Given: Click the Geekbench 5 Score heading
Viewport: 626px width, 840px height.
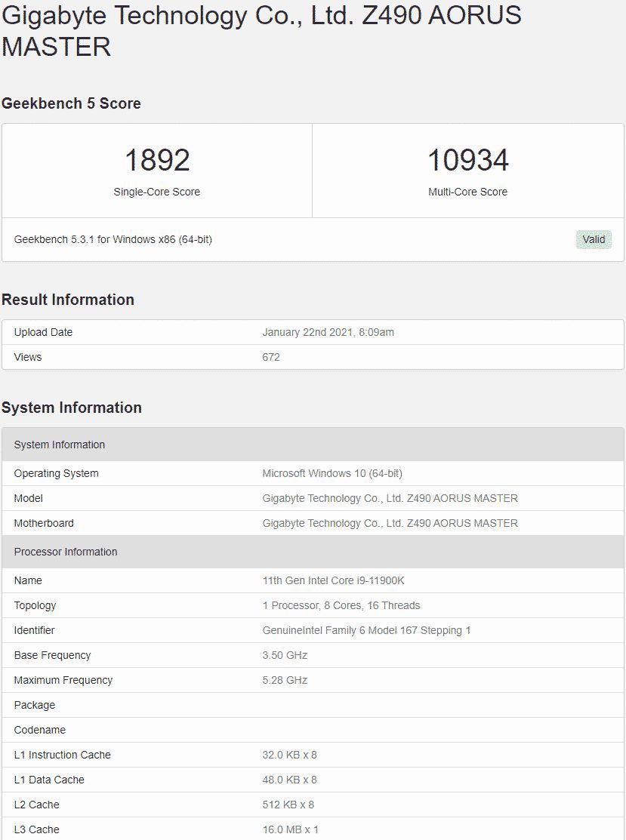Looking at the screenshot, I should [71, 103].
